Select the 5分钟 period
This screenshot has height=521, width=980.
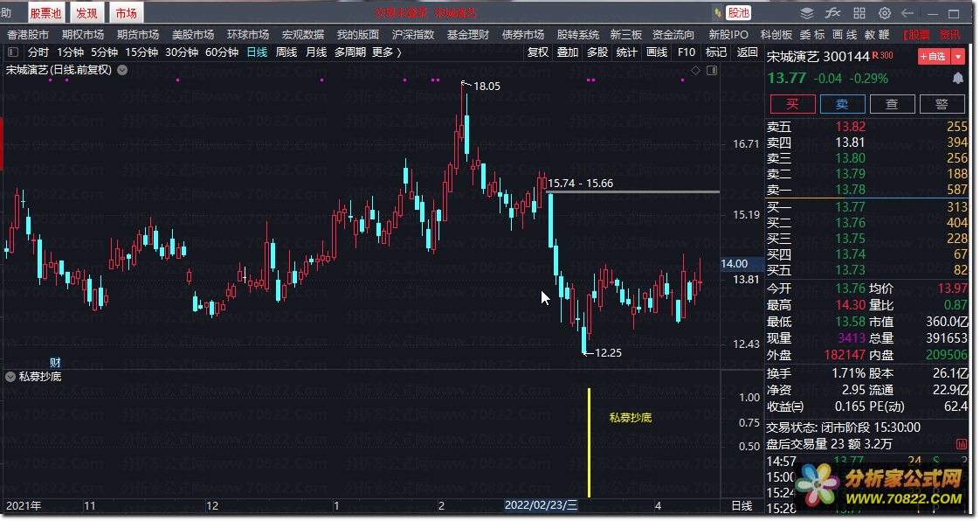[104, 52]
